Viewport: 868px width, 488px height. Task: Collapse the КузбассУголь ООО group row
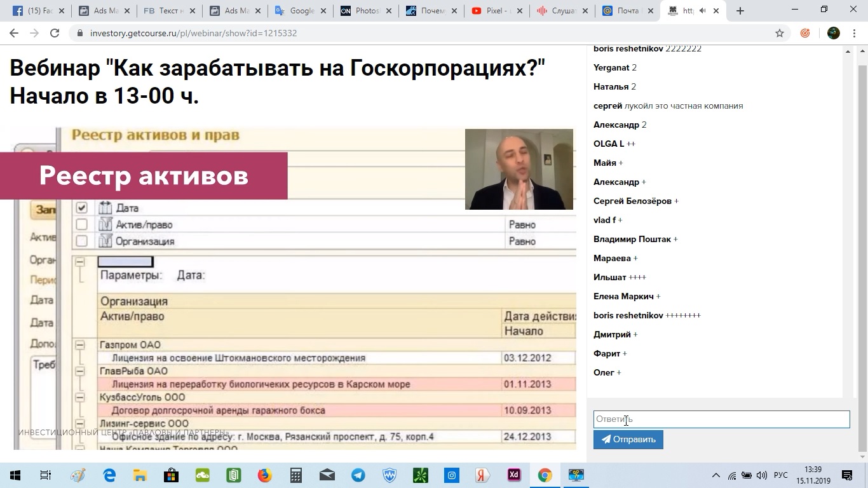click(x=79, y=397)
